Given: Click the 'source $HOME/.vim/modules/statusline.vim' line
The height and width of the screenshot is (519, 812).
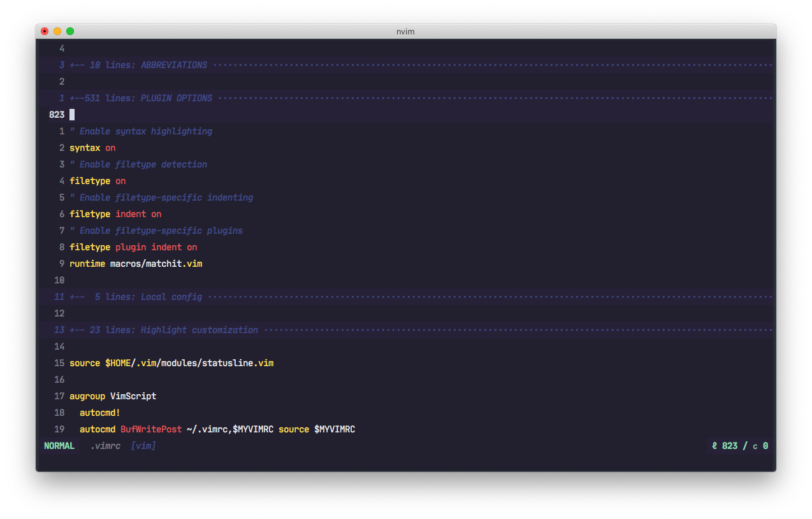Looking at the screenshot, I should [171, 363].
